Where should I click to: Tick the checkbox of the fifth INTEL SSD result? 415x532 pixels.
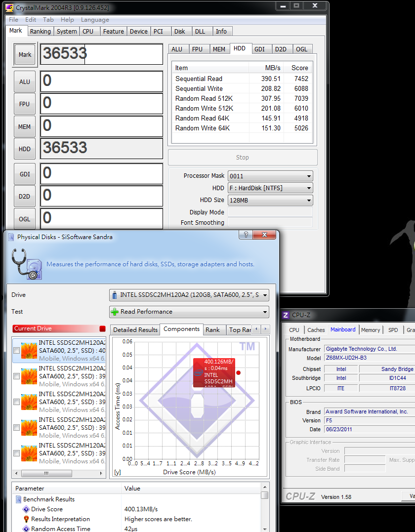click(x=16, y=453)
